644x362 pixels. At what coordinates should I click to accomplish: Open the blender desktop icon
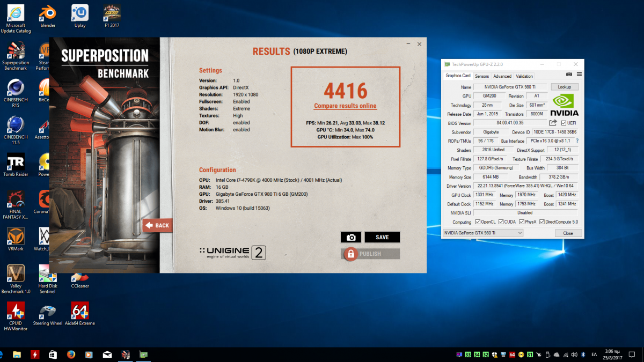[x=48, y=17]
